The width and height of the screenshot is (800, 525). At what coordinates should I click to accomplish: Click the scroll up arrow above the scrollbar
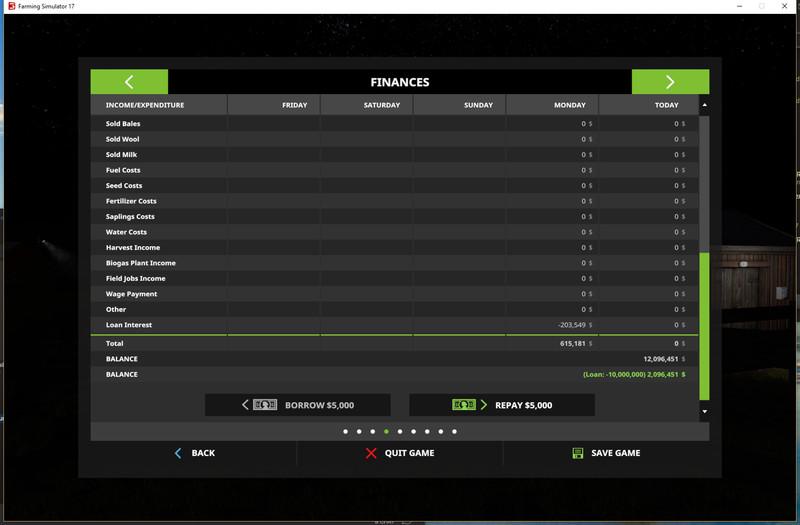[704, 105]
